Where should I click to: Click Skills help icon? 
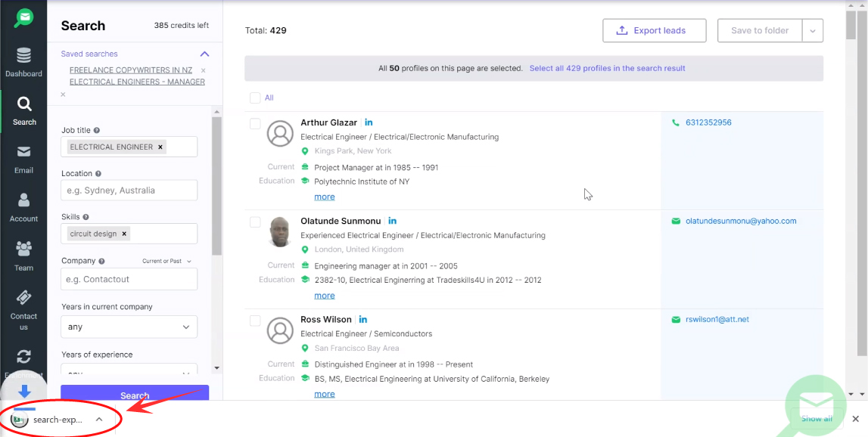pyautogui.click(x=86, y=218)
